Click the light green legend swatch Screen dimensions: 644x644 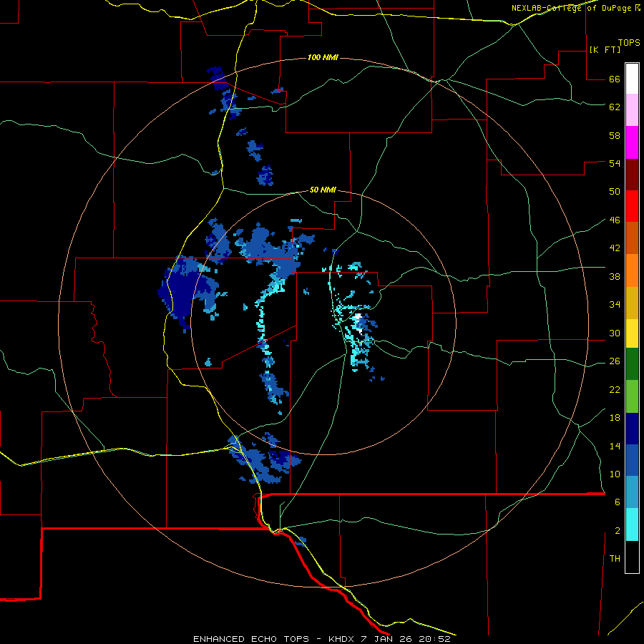click(632, 396)
